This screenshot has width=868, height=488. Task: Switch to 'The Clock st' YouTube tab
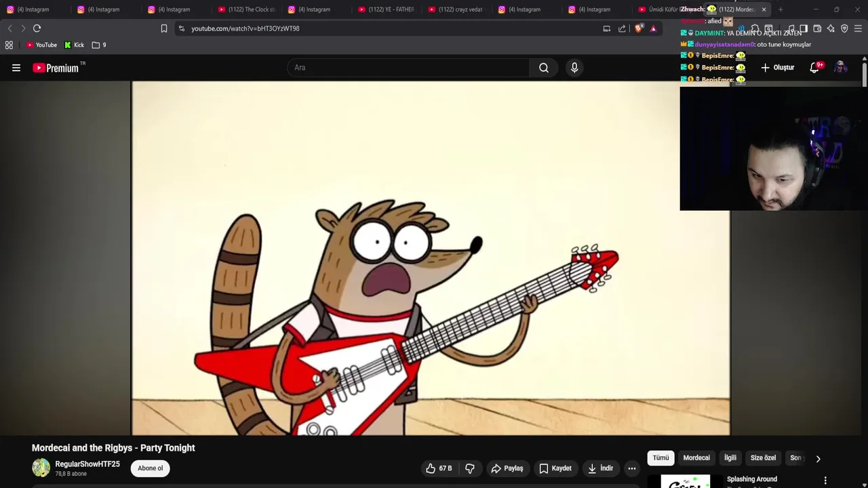[247, 9]
